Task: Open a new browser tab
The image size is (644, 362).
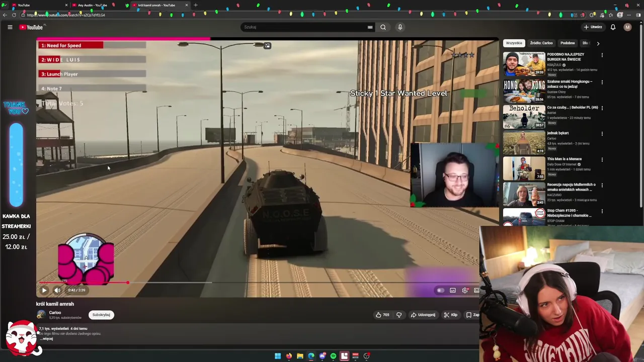Action: tap(195, 5)
